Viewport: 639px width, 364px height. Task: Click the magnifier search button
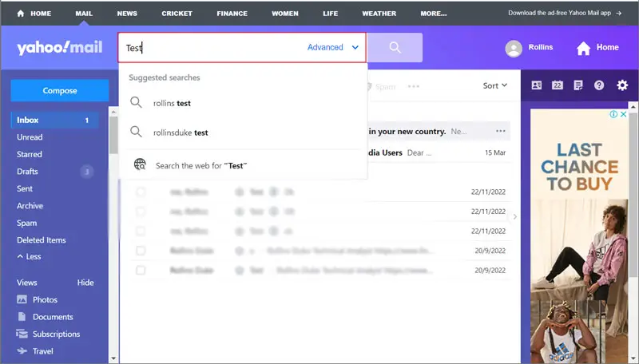tap(395, 48)
